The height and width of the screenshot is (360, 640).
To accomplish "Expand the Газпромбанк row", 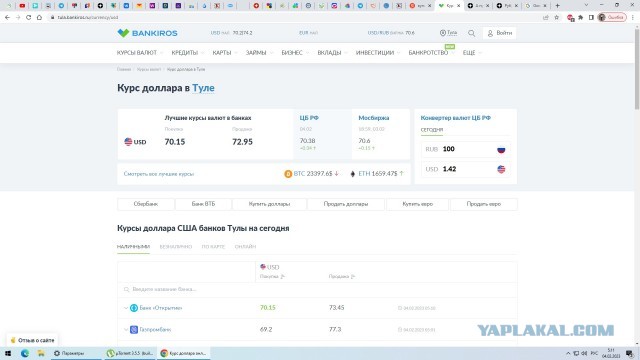I will tap(126, 329).
